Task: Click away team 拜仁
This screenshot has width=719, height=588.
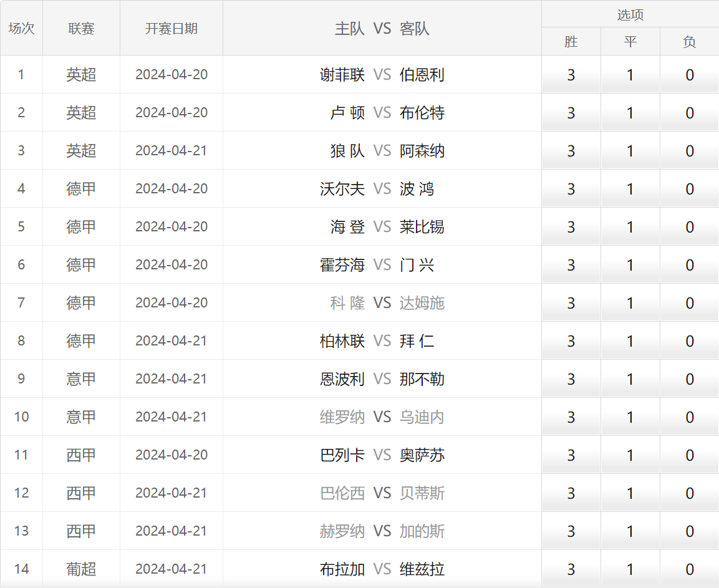Action: [x=417, y=341]
